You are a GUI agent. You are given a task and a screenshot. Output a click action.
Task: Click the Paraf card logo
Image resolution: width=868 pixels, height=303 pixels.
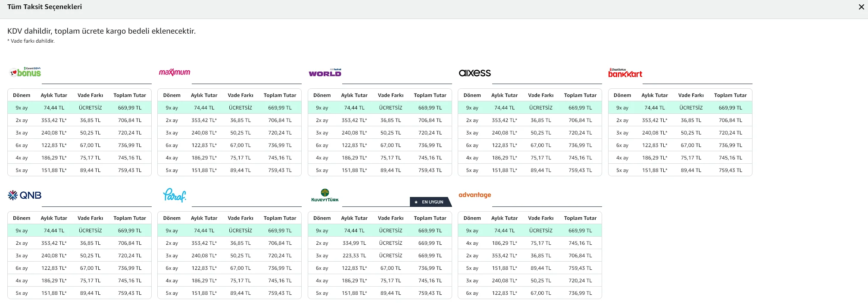175,195
